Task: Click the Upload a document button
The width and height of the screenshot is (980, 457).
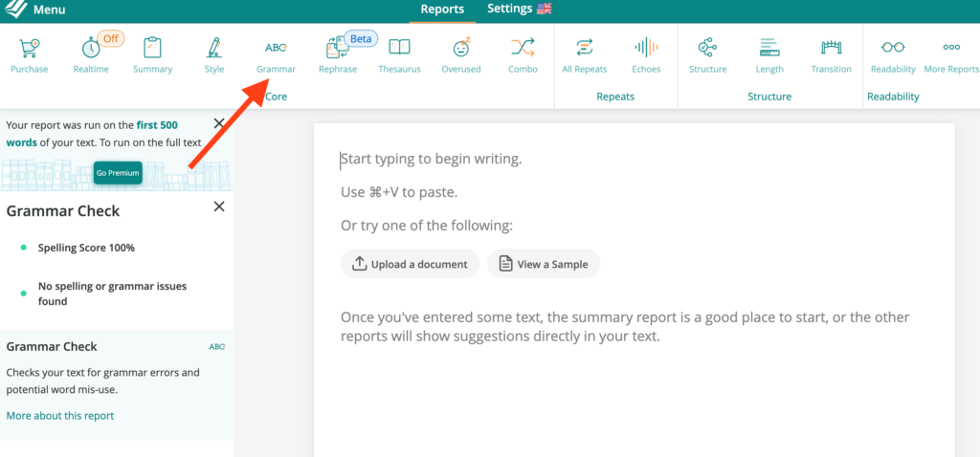Action: point(410,264)
